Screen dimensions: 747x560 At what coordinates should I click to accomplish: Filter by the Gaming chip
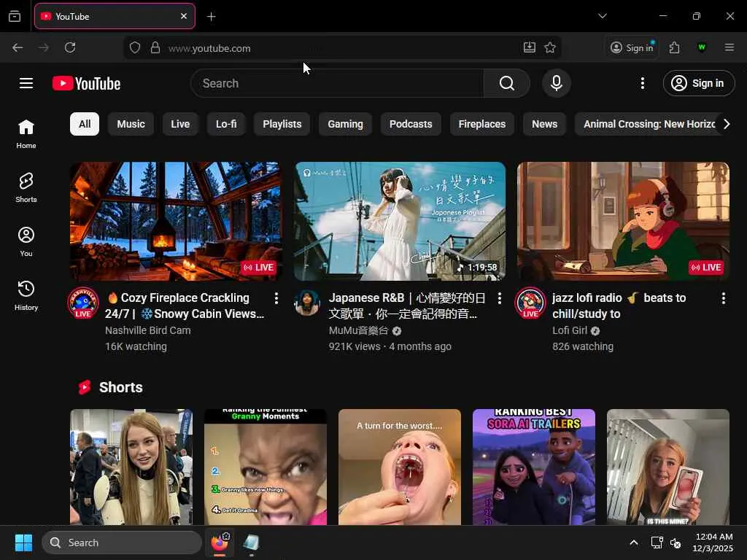345,124
